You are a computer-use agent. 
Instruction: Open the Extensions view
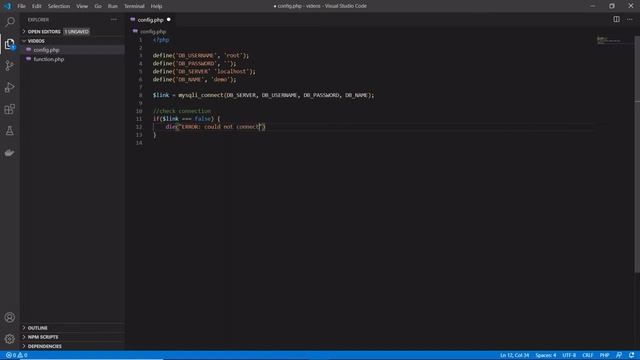9,109
